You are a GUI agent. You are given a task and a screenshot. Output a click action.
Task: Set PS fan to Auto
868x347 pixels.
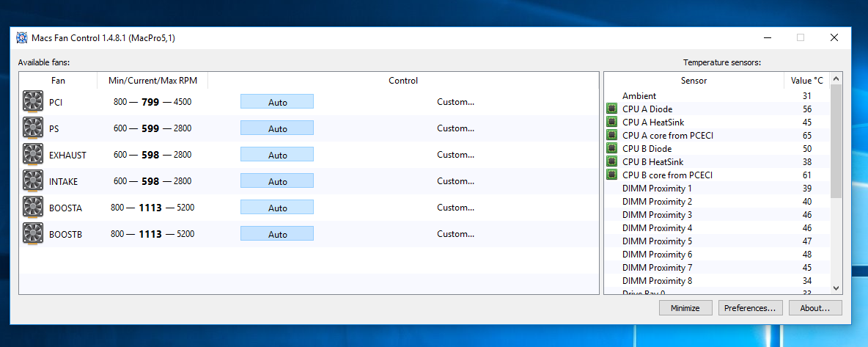(x=277, y=128)
